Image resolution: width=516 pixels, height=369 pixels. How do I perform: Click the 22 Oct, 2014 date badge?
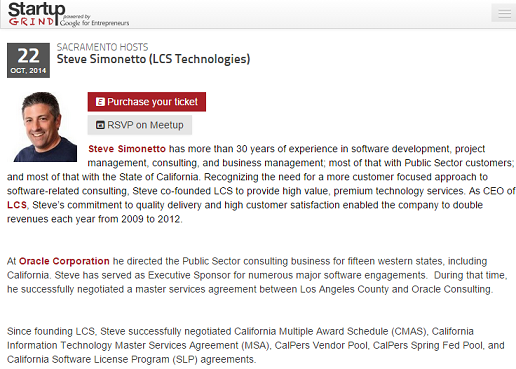28,60
